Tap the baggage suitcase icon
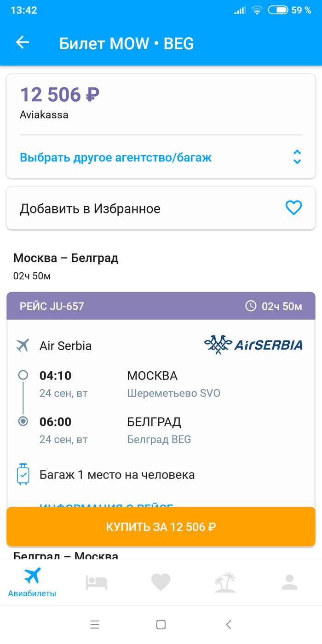The width and height of the screenshot is (322, 644). [x=23, y=474]
